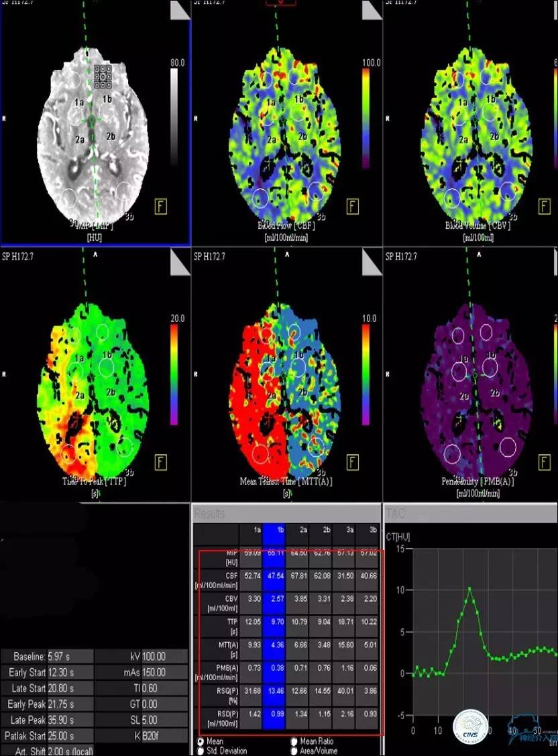Click the yellow F icon in Mean Transit Time panel

pyautogui.click(x=353, y=462)
